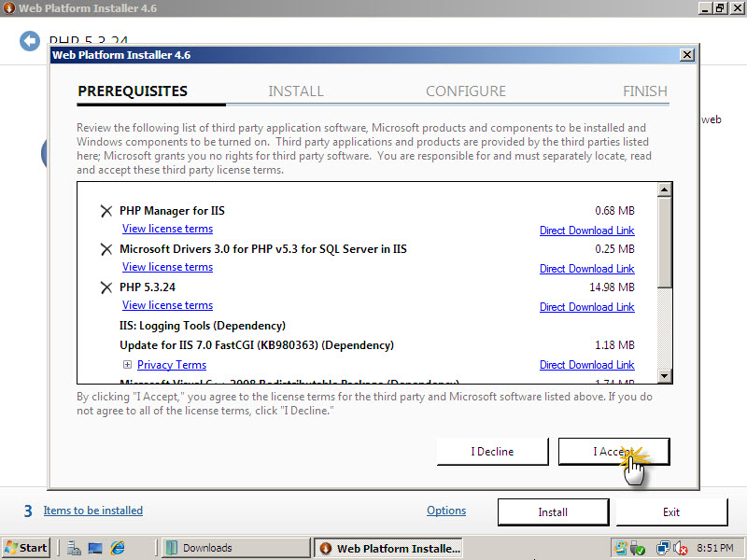
Task: Click the prerequisites list scrollbar thumb
Action: [664, 243]
